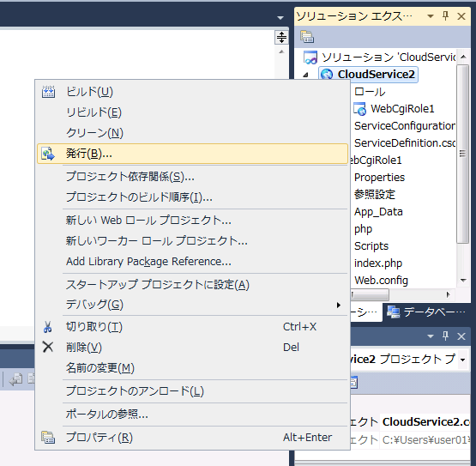
Task: Open Solution Explorer window position dropdown
Action: [431, 16]
